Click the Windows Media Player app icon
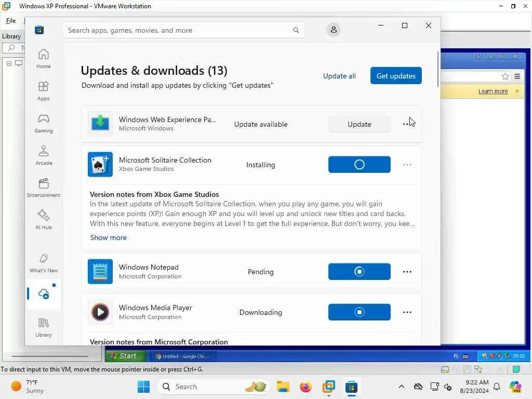Viewport: 532px width, 399px height. [100, 312]
